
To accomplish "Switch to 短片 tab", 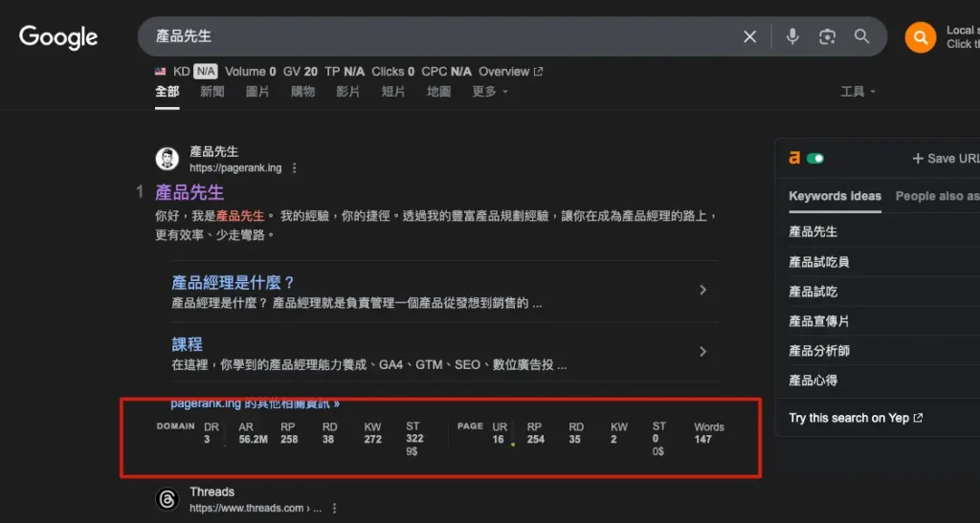I will click(x=393, y=92).
